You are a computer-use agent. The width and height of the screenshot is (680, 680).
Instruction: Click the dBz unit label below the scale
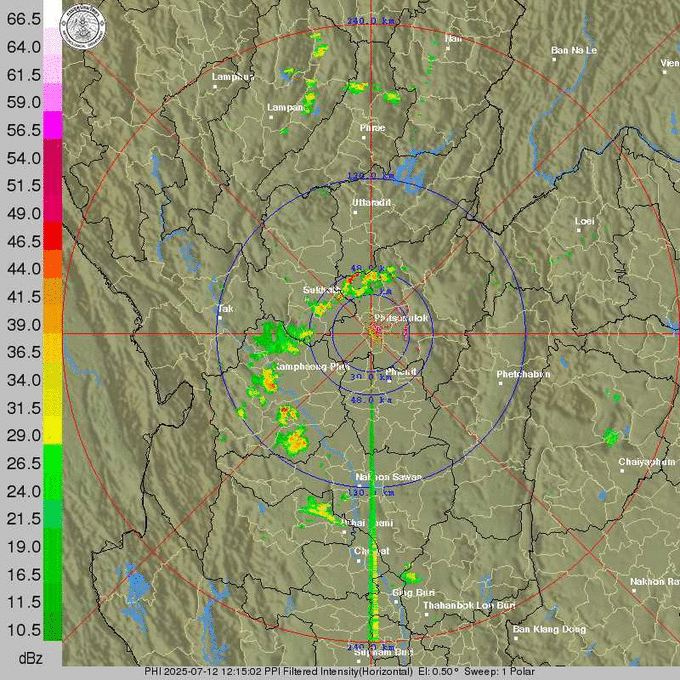pyautogui.click(x=30, y=658)
